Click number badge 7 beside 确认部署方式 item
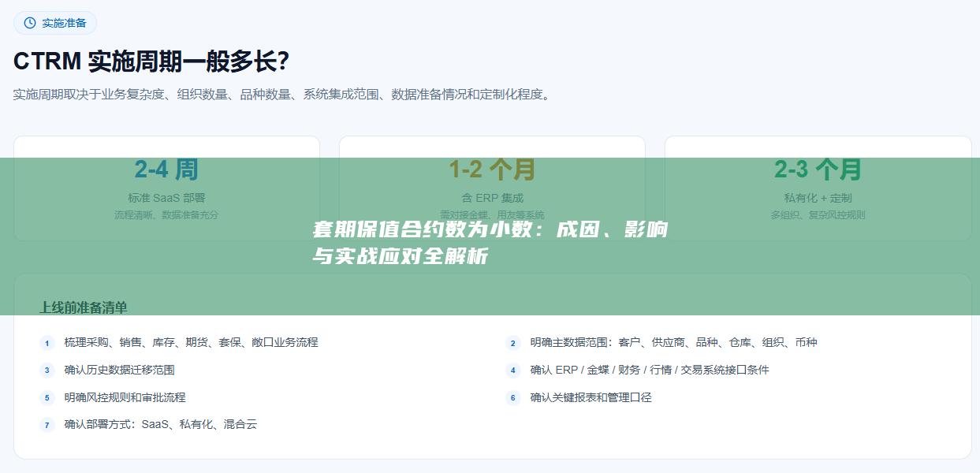This screenshot has width=980, height=473. (x=47, y=425)
